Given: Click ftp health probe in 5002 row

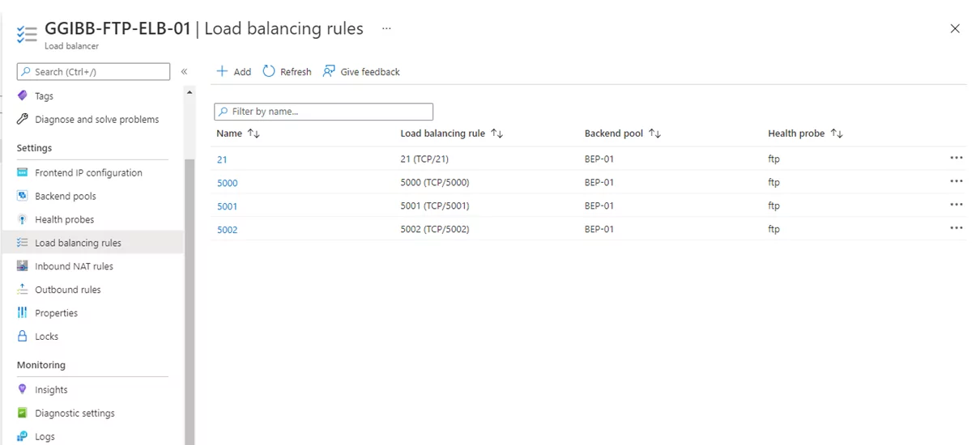Looking at the screenshot, I should 773,229.
